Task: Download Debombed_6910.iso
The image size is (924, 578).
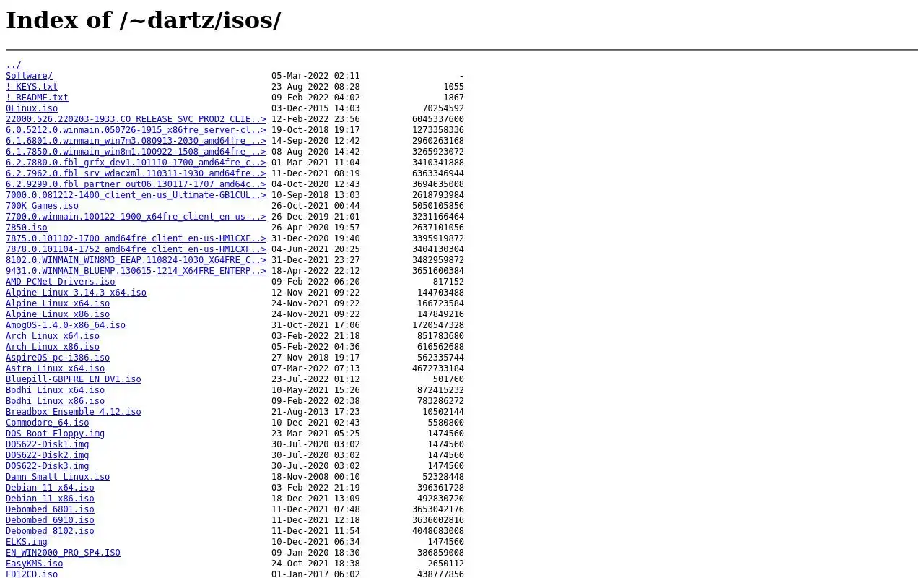Action: (50, 520)
